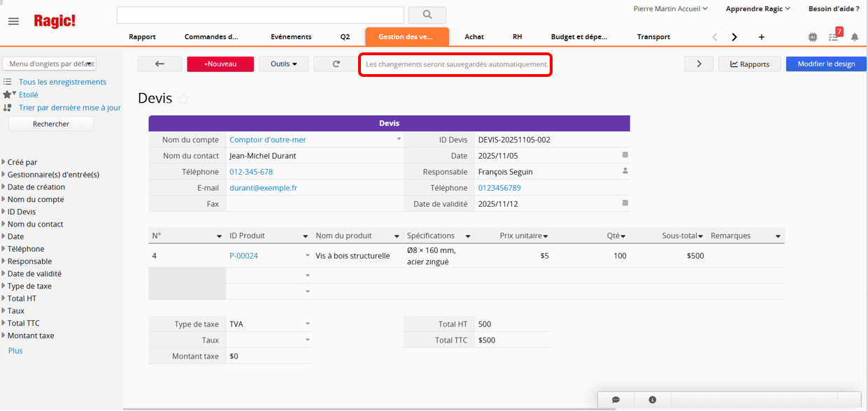
Task: Click the refresh button in toolbar
Action: (336, 64)
